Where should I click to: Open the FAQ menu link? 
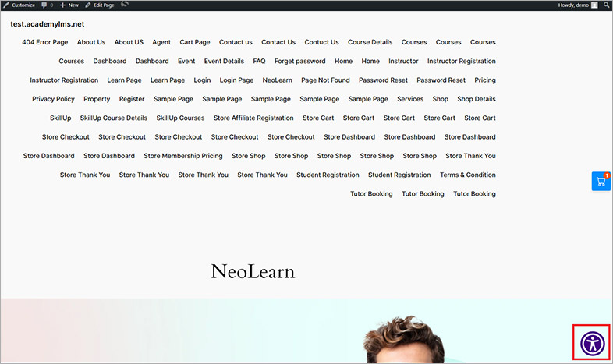point(259,62)
